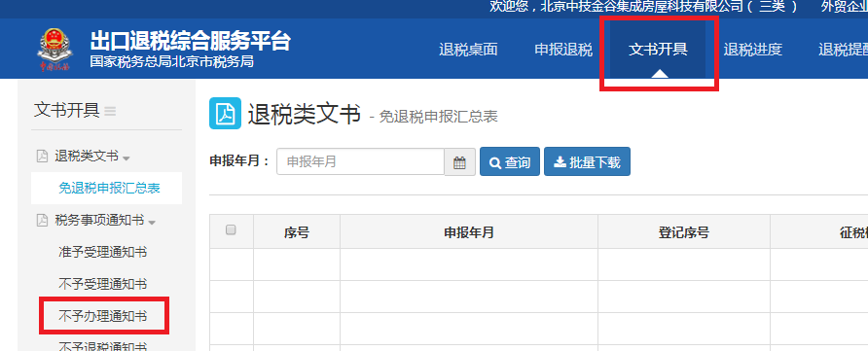Click the 查询 search button
This screenshot has width=868, height=351.
(x=509, y=162)
